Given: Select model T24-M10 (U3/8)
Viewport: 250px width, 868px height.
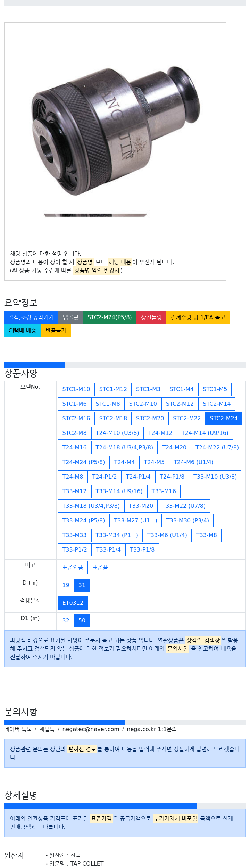Looking at the screenshot, I should pos(117,433).
